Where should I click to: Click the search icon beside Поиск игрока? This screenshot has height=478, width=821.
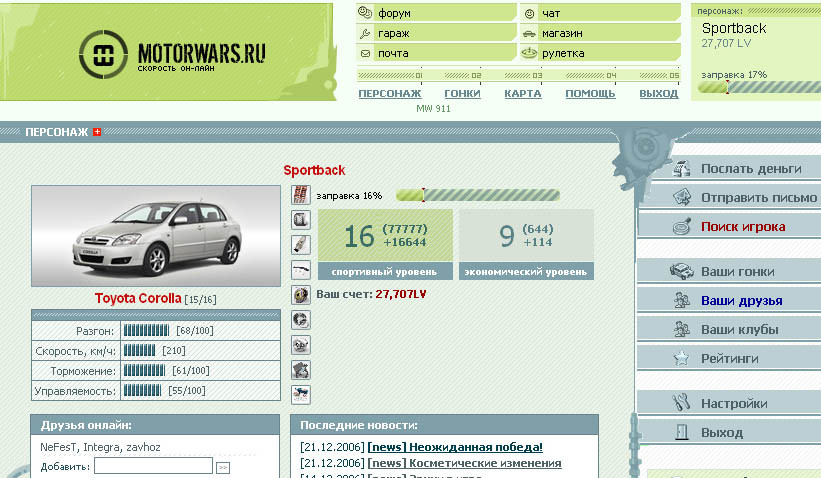coord(682,226)
